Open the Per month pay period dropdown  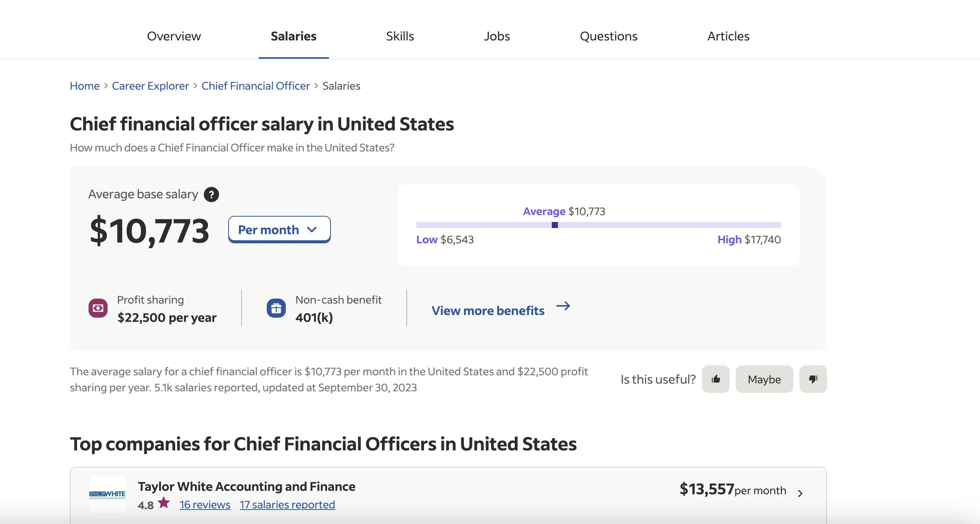279,229
